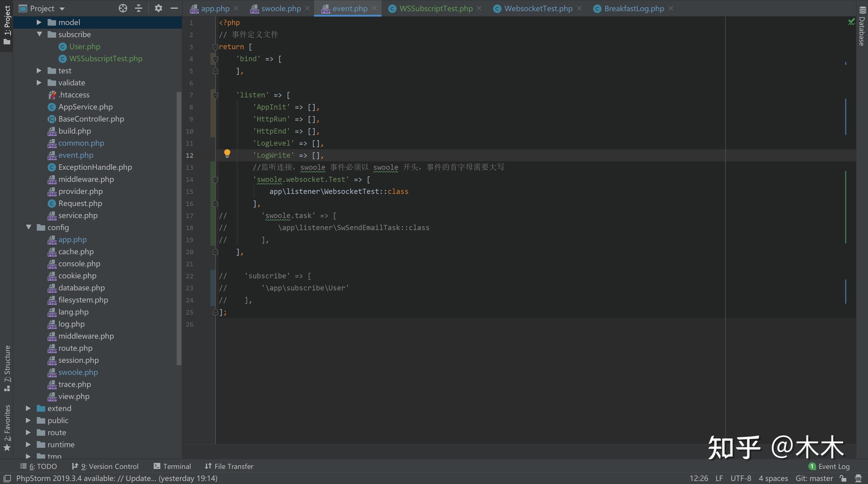Open database.php in config folder
The image size is (868, 484).
tap(81, 288)
